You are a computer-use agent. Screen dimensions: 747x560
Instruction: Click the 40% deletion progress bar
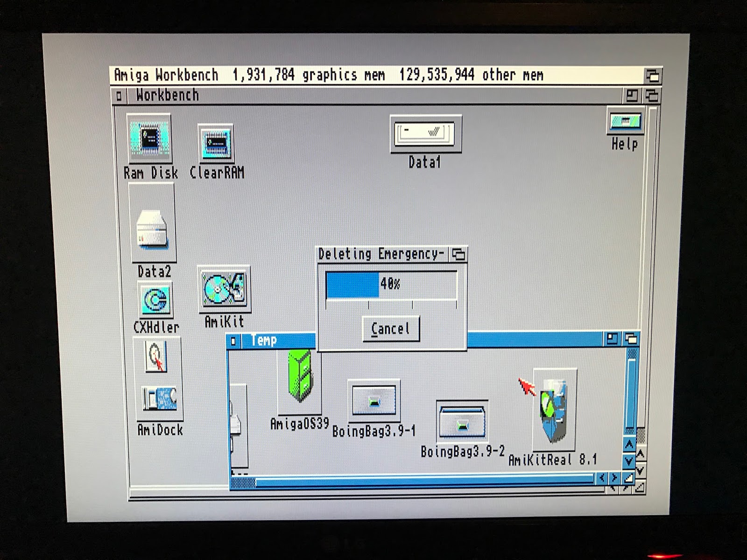[x=391, y=284]
